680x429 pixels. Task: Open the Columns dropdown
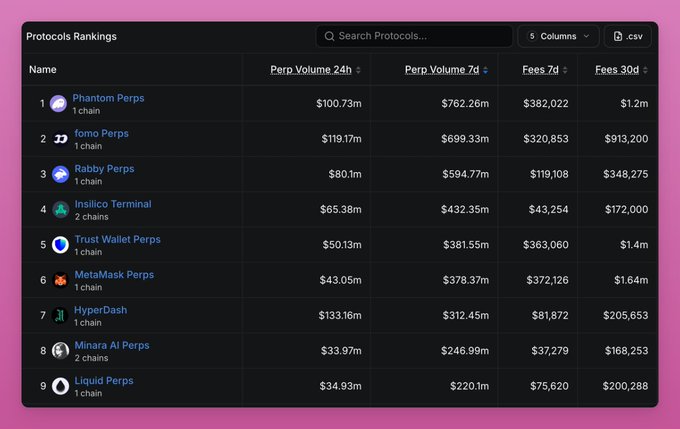pos(558,36)
